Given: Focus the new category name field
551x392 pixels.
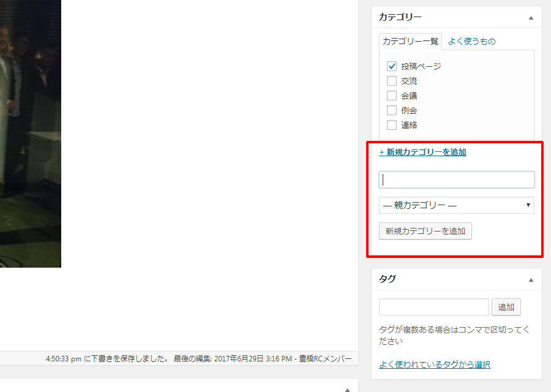Looking at the screenshot, I should (x=456, y=179).
